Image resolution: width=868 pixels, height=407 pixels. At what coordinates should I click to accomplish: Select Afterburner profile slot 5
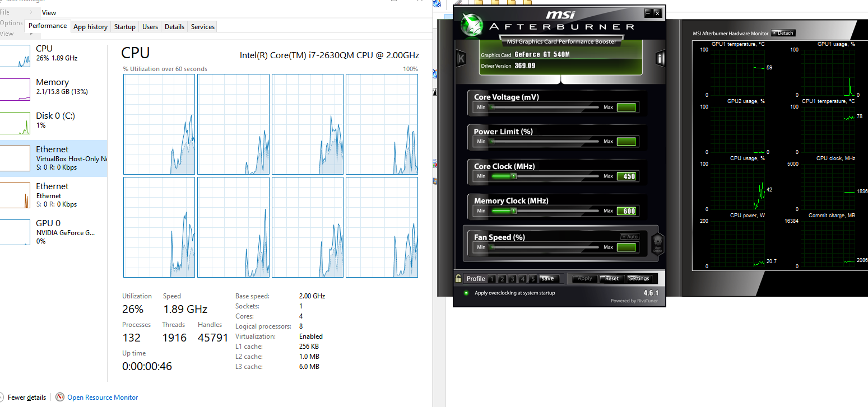(x=533, y=279)
